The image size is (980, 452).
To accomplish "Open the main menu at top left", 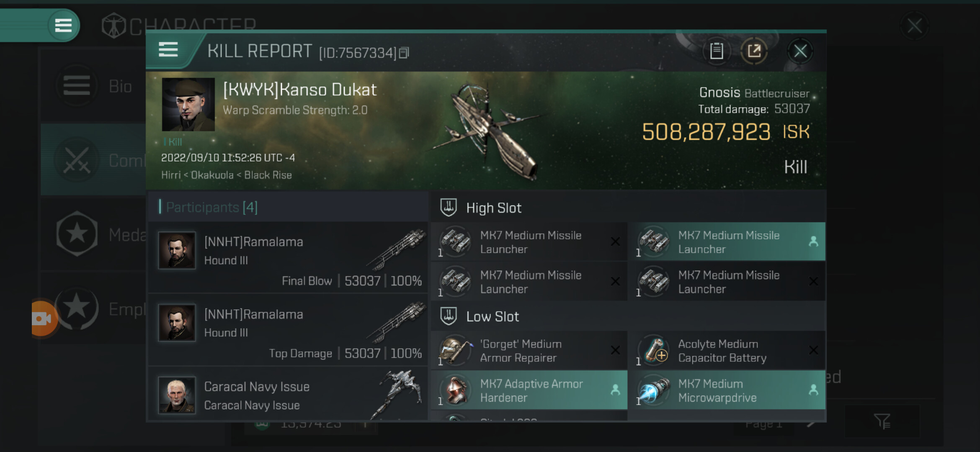I will 63,26.
